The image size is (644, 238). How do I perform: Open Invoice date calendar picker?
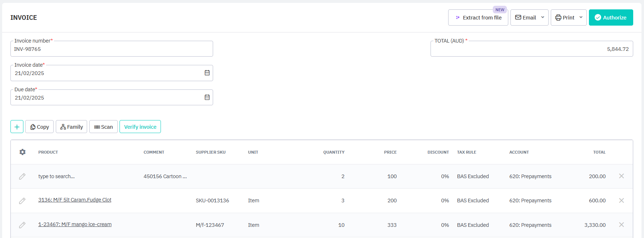207,73
